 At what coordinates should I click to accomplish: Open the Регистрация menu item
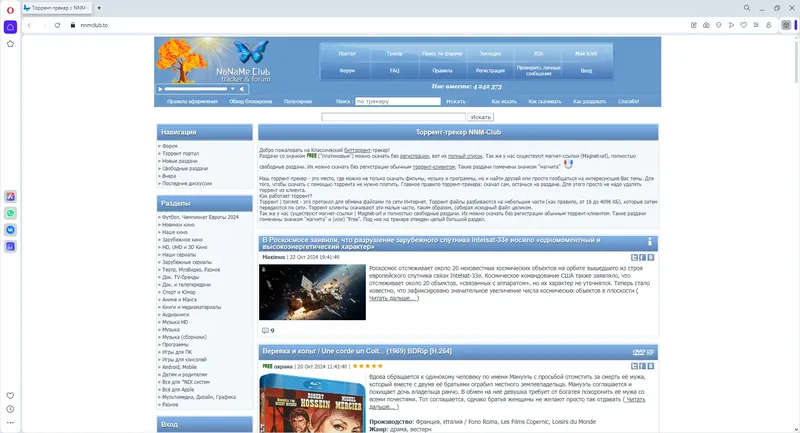click(x=490, y=71)
